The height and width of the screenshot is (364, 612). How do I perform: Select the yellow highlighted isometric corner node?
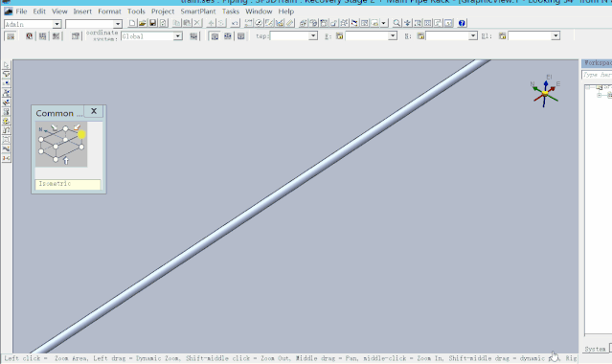[x=81, y=134]
